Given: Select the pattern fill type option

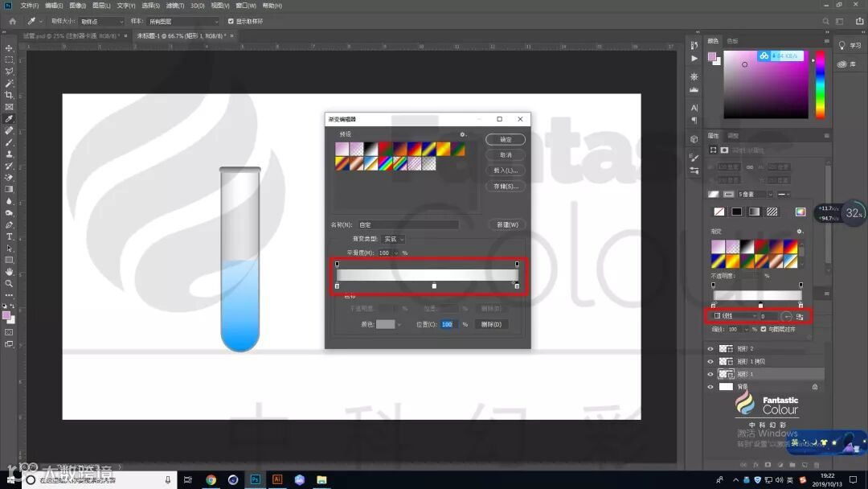Looking at the screenshot, I should coord(772,212).
